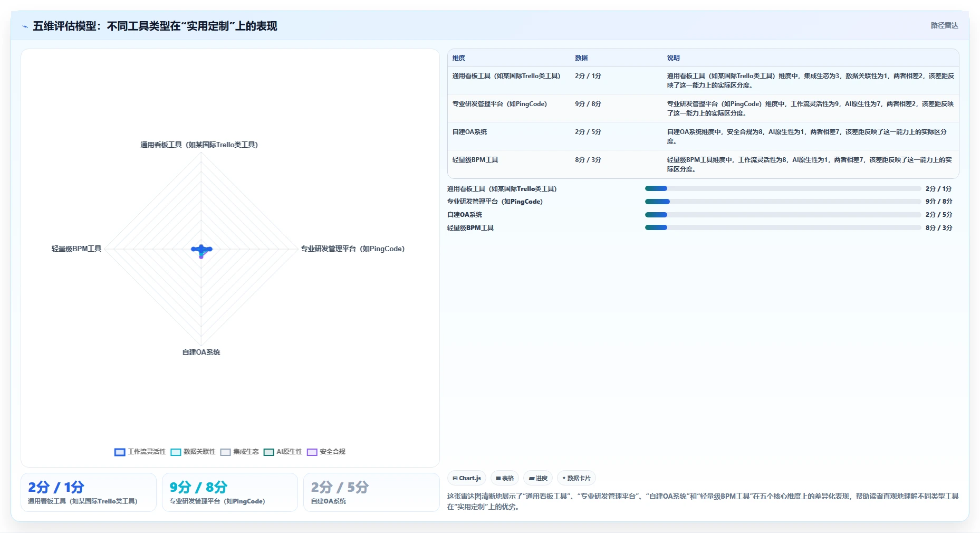This screenshot has width=980, height=533.
Task: Open the 9分 / 8分 专业研发管理平台 data card
Action: coord(230,492)
